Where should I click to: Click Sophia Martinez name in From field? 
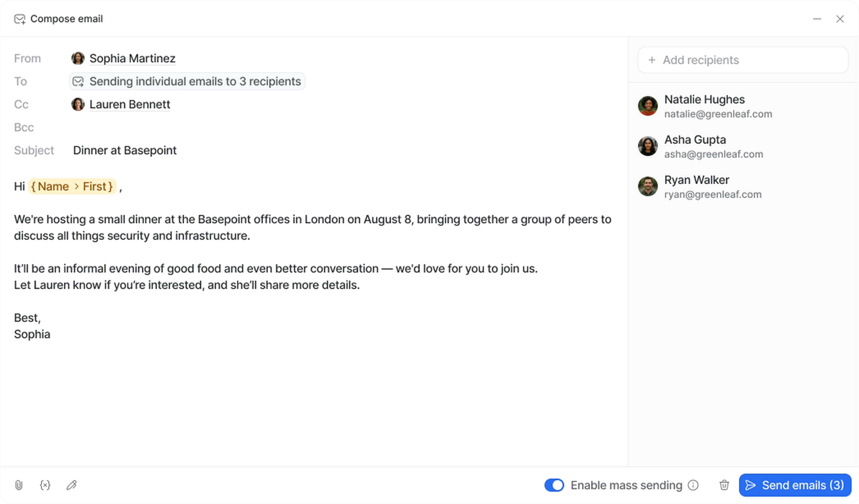coord(132,58)
